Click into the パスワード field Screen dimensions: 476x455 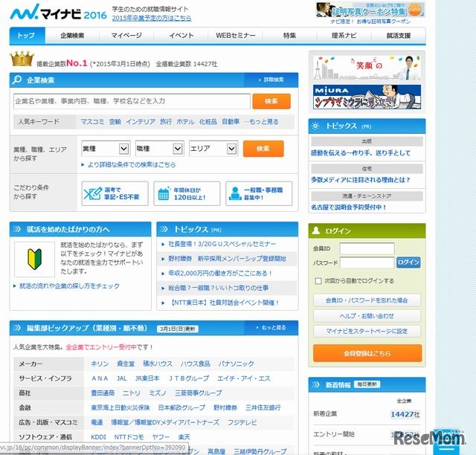point(367,262)
